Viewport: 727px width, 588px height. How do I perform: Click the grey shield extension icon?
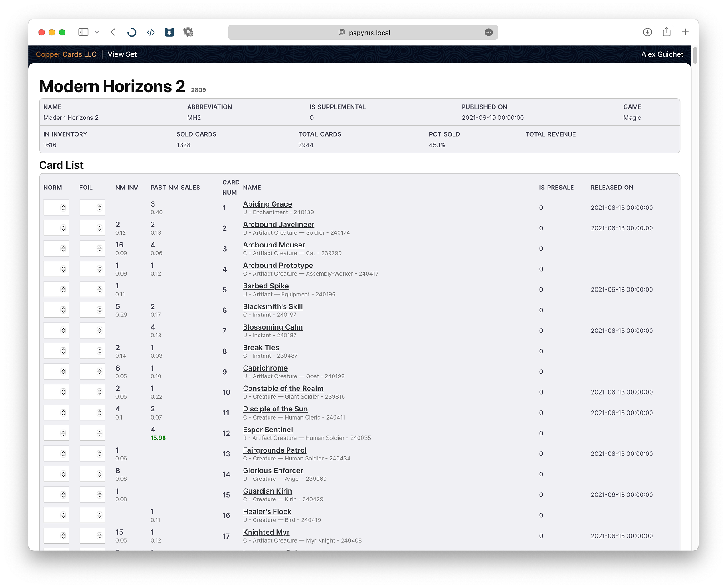(188, 32)
